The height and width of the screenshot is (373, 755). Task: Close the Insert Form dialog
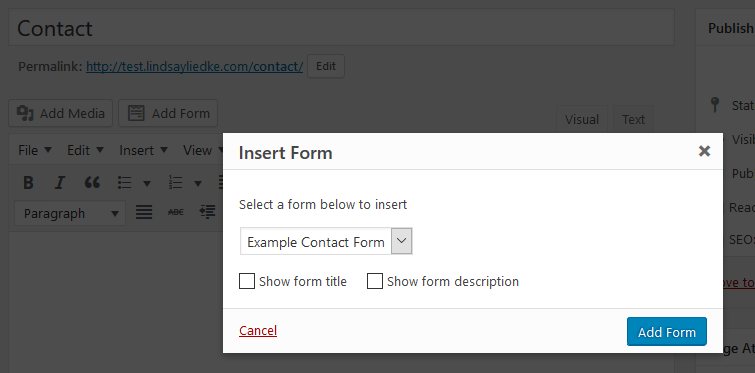click(704, 151)
